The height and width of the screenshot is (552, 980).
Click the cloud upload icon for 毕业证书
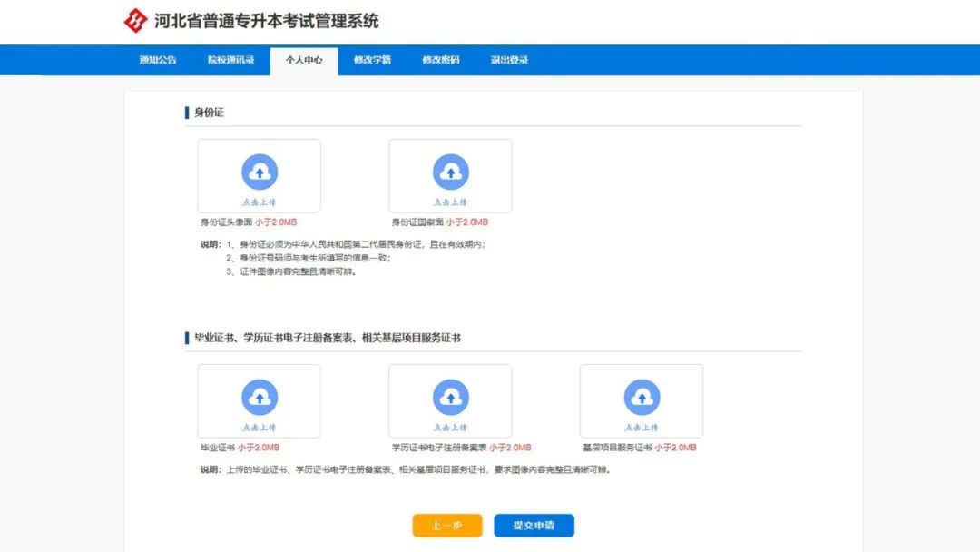coord(259,396)
